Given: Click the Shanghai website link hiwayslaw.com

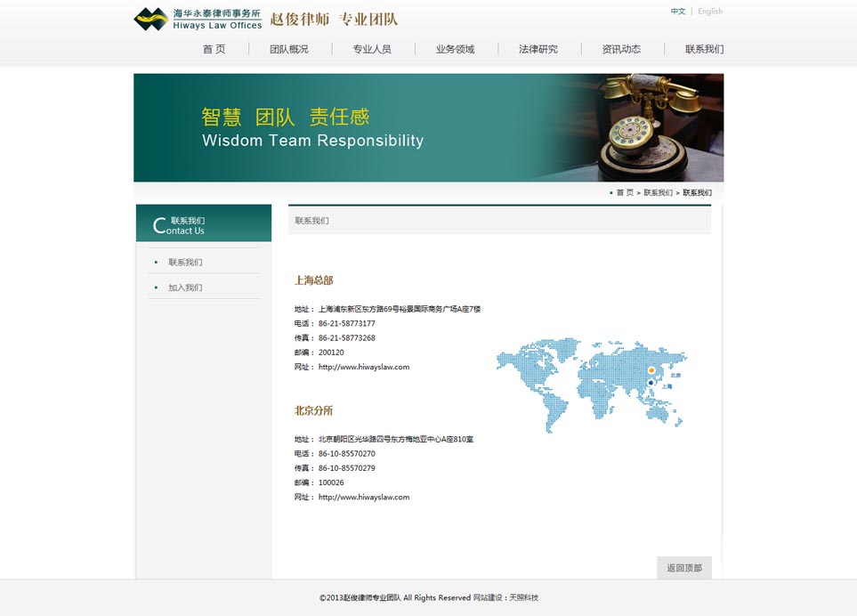Looking at the screenshot, I should [x=364, y=368].
